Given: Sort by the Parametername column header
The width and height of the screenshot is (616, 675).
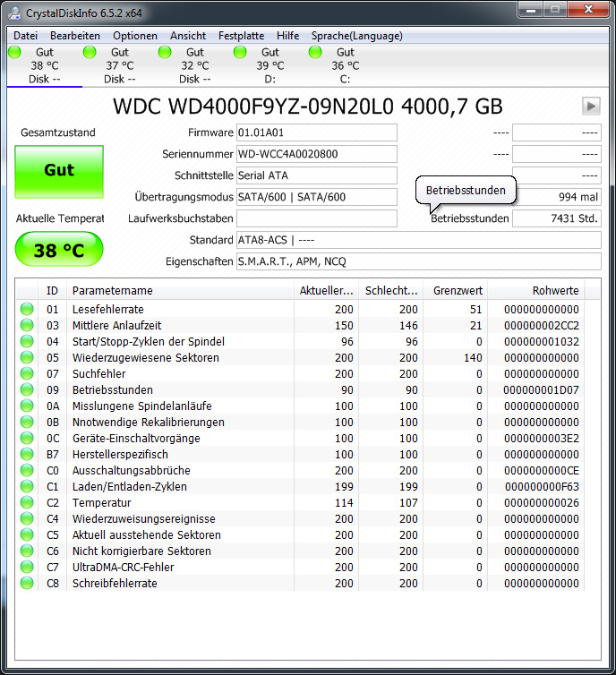Looking at the screenshot, I should pyautogui.click(x=180, y=291).
